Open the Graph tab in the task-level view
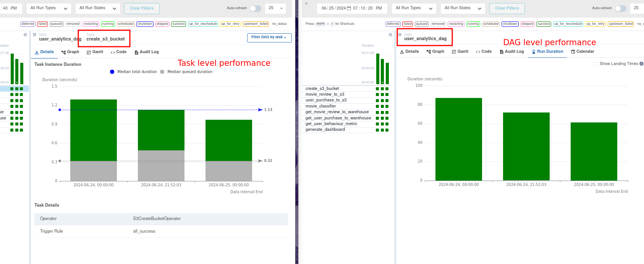 [x=70, y=52]
